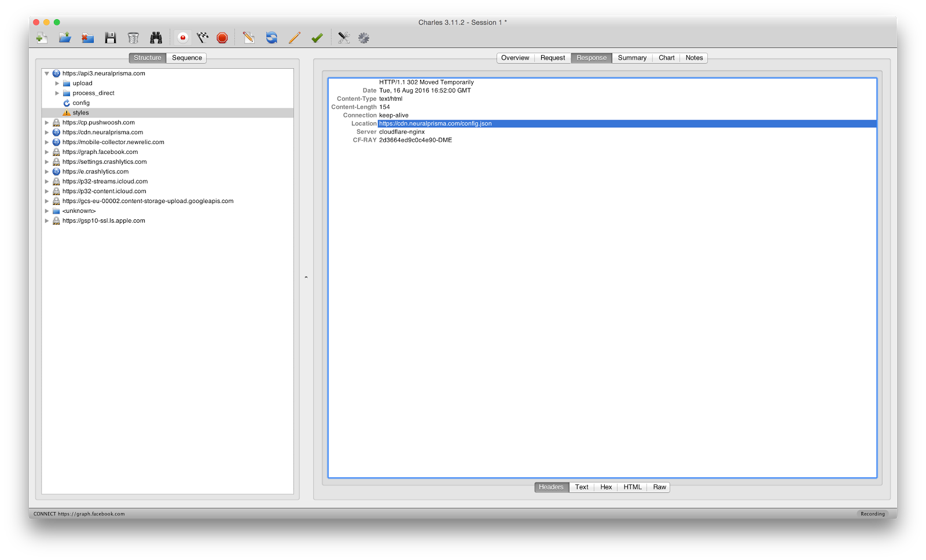Image resolution: width=926 pixels, height=560 pixels.
Task: Click the lock icon beside gsp10-ssl.ls.apple.com
Action: (x=56, y=221)
